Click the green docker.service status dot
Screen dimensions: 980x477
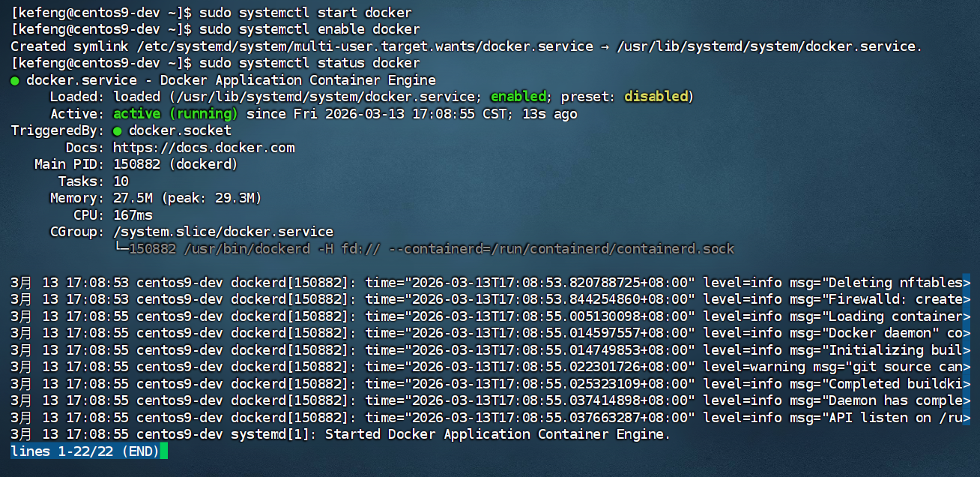(x=14, y=79)
